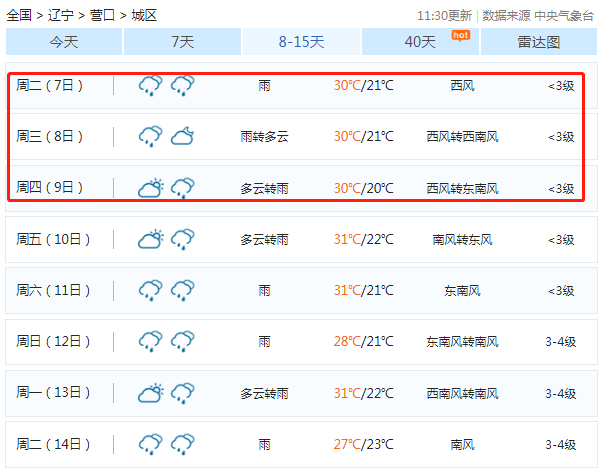The image size is (601, 473).
Task: Select the 8-15天 tab
Action: [301, 41]
